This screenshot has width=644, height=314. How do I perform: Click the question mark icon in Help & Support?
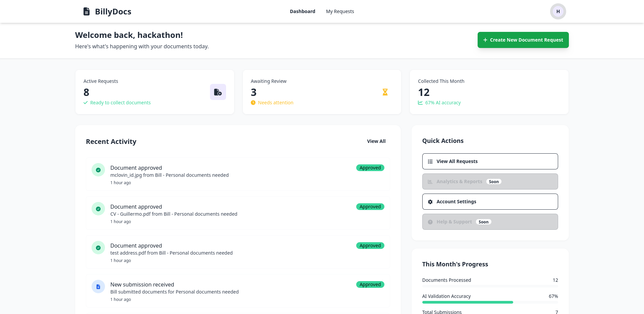pos(430,222)
